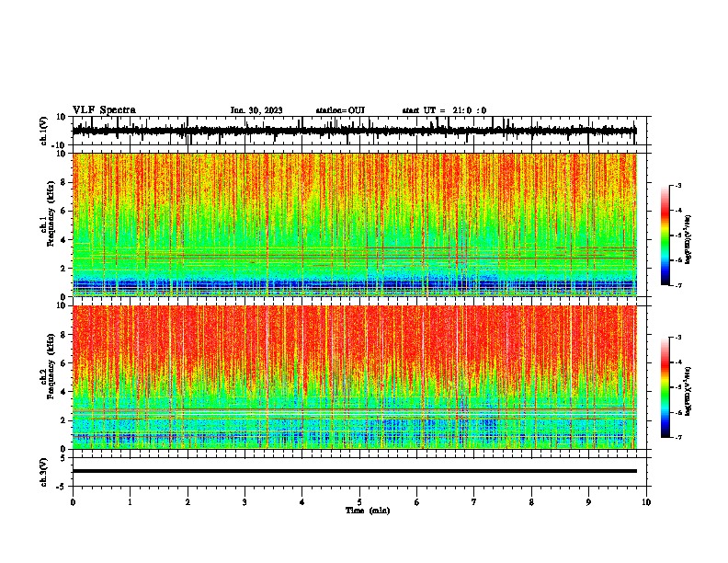Viewport: 728px width, 563px height.
Task: Click the '-3' label on ch.1 colorbar
Action: coord(677,186)
